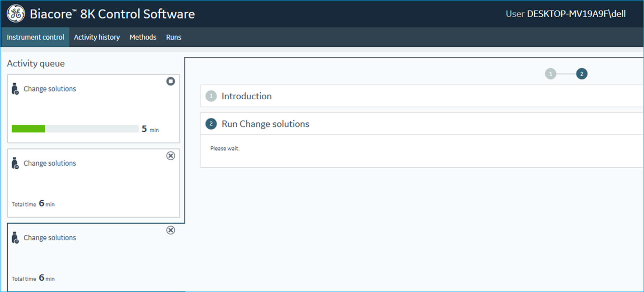Click bottle icon of third queued activity
Viewport: 644px width, 292px height.
point(15,238)
